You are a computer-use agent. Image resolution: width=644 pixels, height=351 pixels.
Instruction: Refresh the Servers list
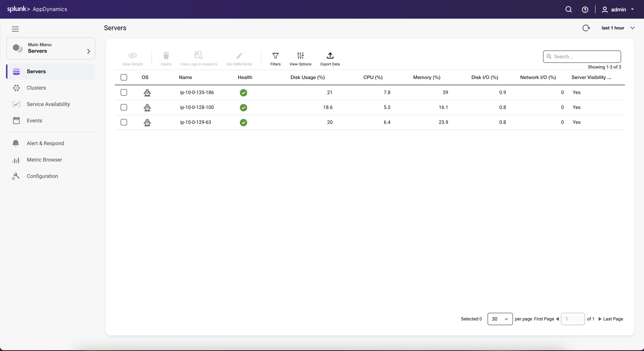[x=586, y=28]
